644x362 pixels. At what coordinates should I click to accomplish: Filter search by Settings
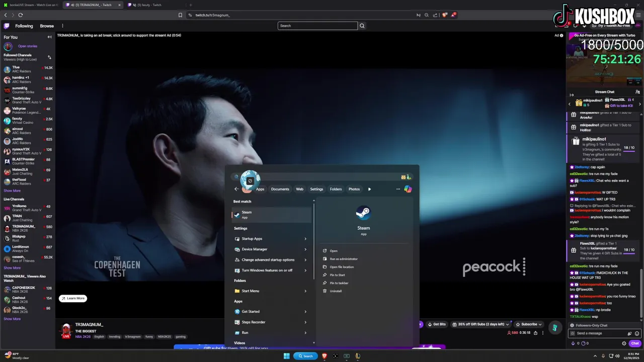(316, 189)
